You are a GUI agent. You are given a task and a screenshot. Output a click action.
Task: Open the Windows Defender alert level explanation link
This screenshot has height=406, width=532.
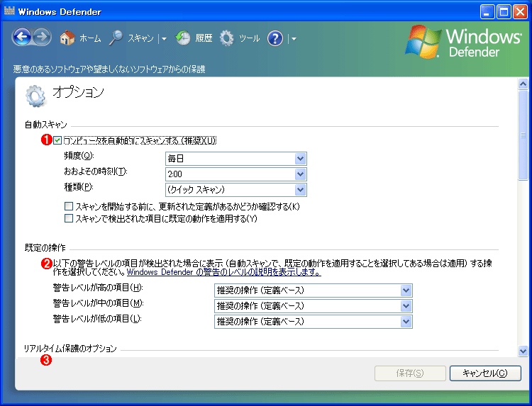(x=224, y=272)
